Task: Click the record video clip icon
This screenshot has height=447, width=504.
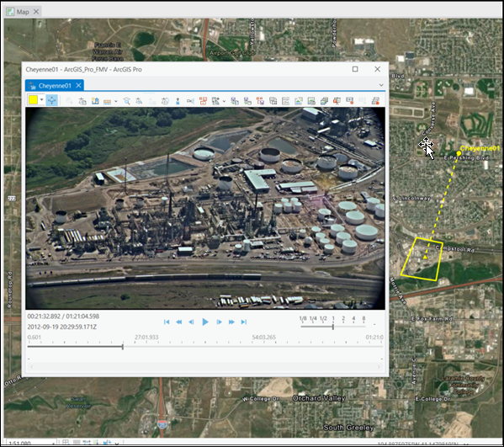Action: [350, 101]
